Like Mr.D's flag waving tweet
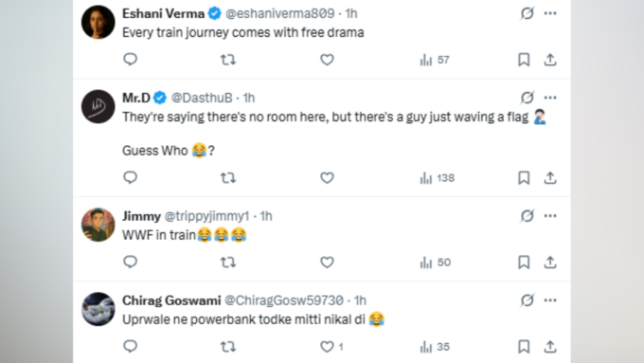The height and width of the screenshot is (363, 644). [327, 178]
